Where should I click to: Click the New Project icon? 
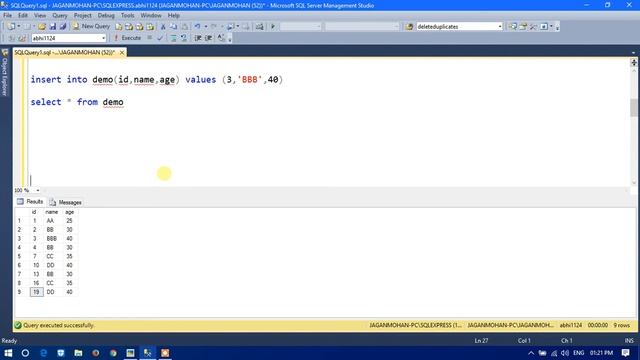pos(11,27)
